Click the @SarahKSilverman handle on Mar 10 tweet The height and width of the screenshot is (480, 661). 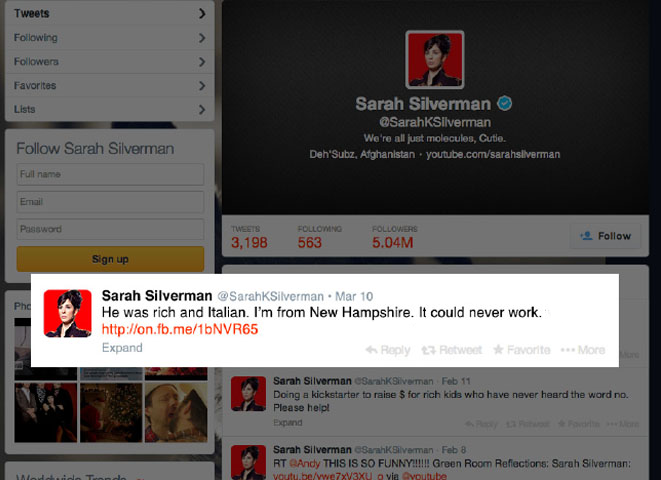(270, 296)
